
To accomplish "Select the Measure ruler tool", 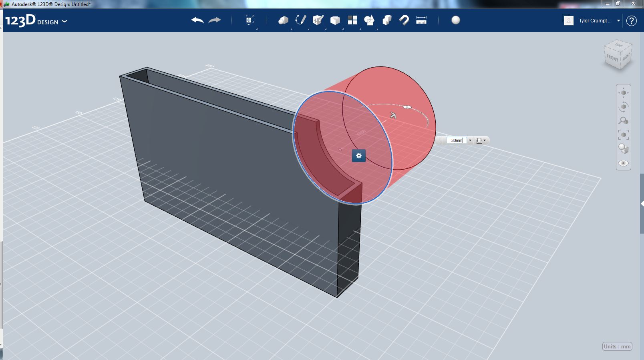I will pyautogui.click(x=421, y=20).
